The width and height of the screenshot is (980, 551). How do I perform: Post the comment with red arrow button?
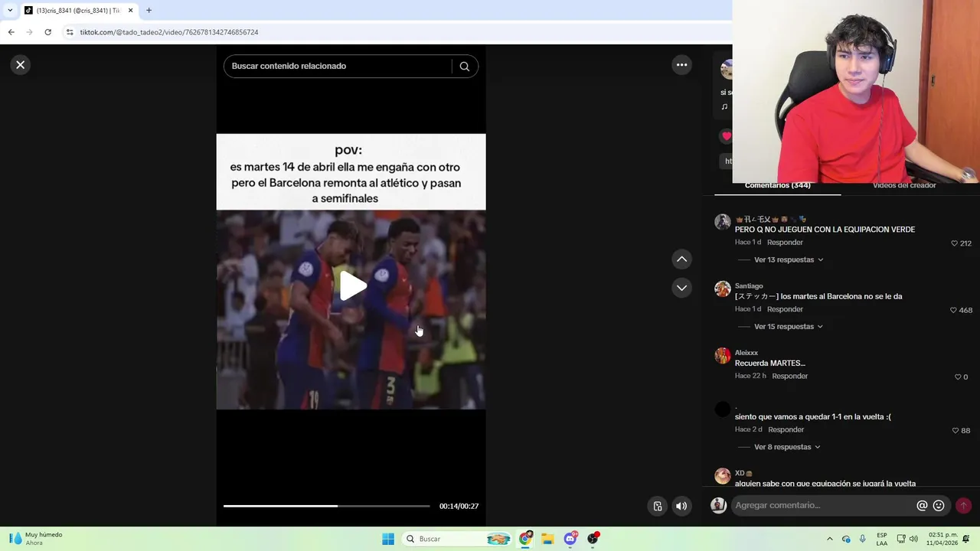[963, 506]
